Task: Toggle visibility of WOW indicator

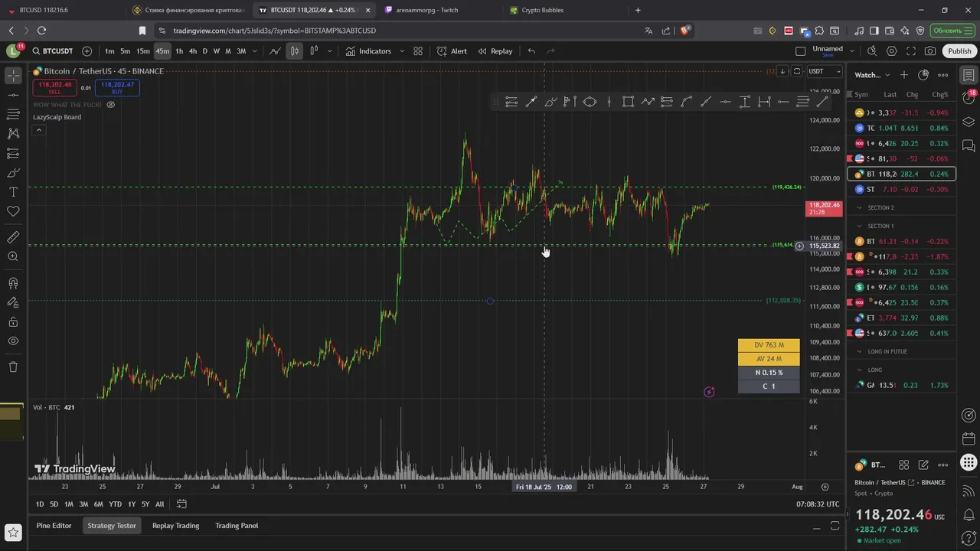Action: tap(110, 105)
